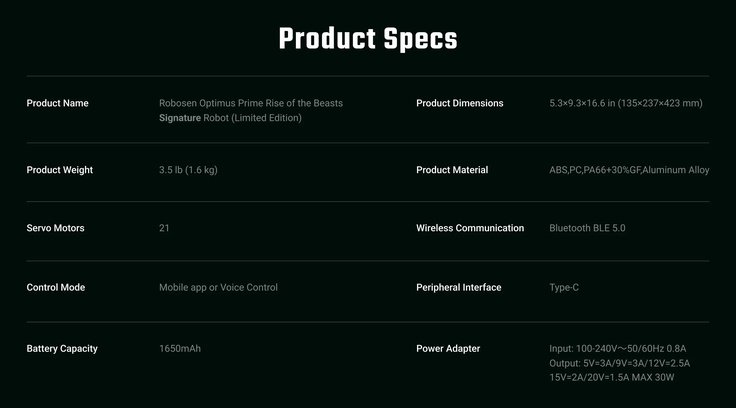
Task: Click the Product Weight label
Action: tap(59, 170)
